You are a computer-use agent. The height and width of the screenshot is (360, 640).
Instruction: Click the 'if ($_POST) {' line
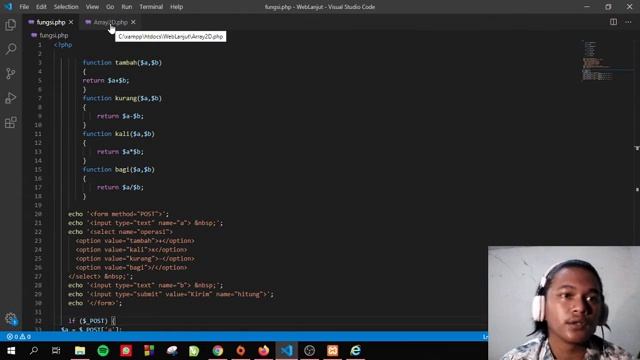pos(92,321)
